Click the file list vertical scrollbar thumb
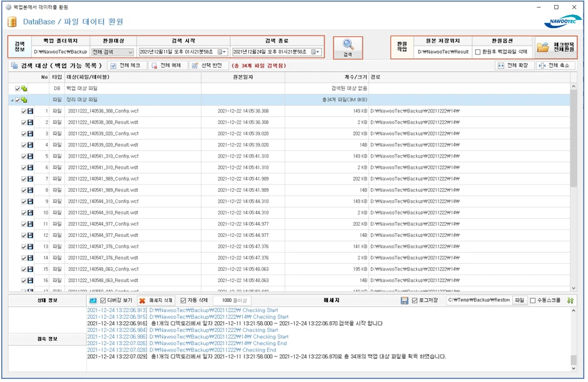 click(x=574, y=137)
